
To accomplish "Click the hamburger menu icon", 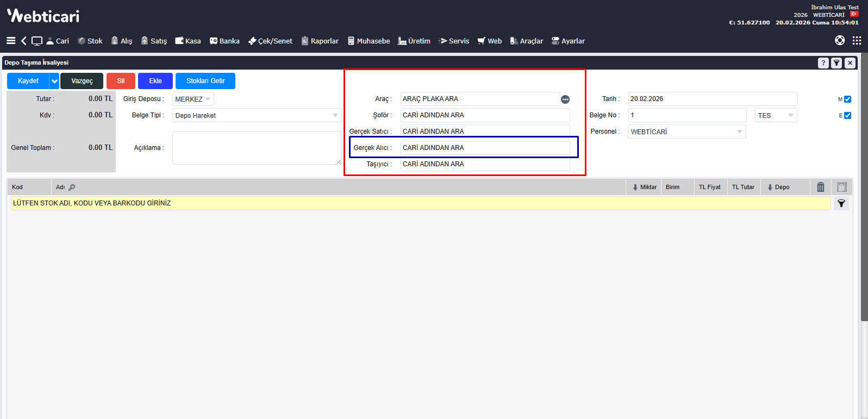I will (x=11, y=41).
